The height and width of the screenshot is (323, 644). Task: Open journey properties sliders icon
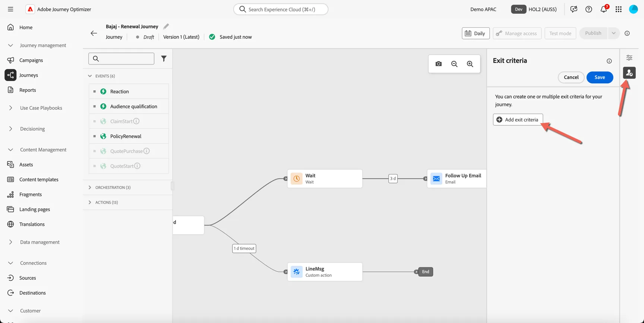click(629, 58)
